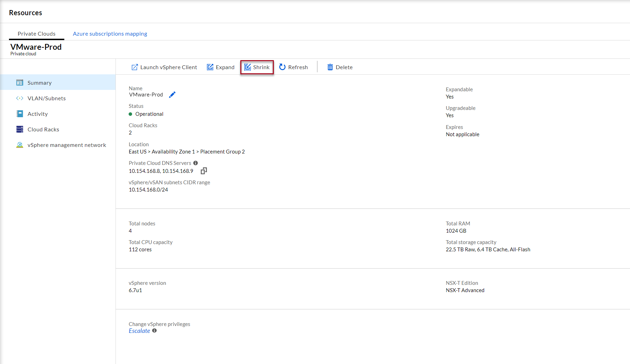
Task: Click the Launch vSphere Client icon
Action: click(135, 67)
